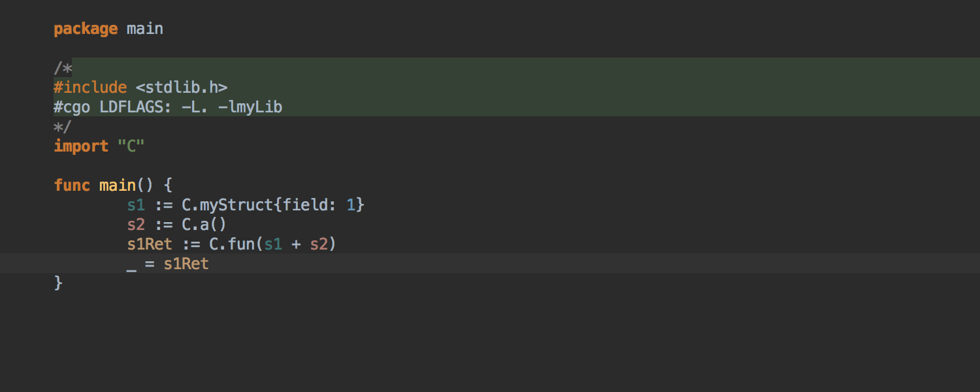
Task: Click the import keyword
Action: click(81, 146)
